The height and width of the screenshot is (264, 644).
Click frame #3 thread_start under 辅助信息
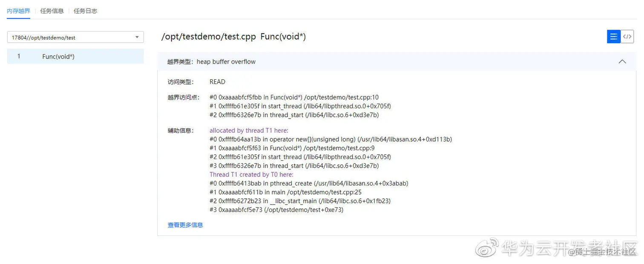click(x=294, y=166)
